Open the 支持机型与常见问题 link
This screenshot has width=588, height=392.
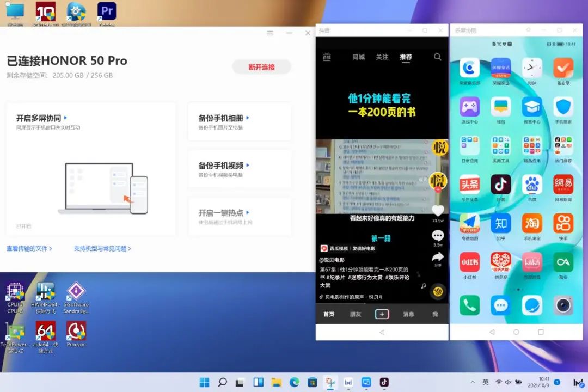102,248
